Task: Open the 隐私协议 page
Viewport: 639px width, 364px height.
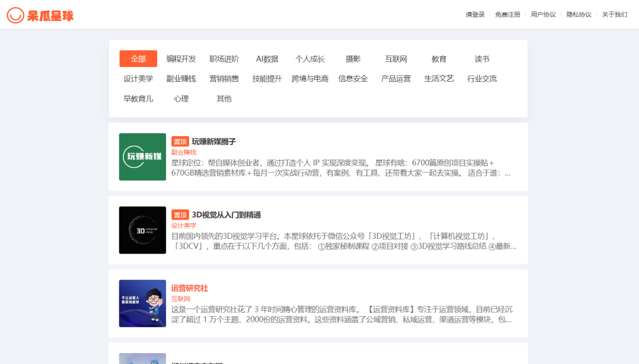Action: [x=579, y=15]
